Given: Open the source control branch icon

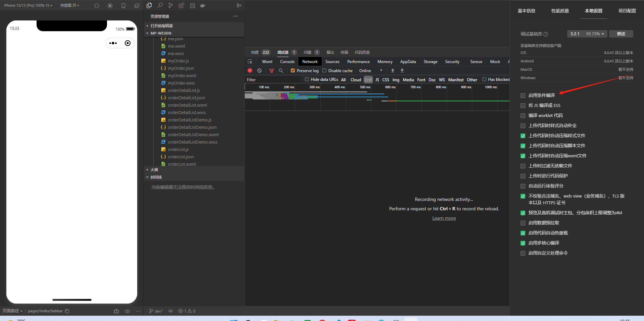Looking at the screenshot, I should pos(171,5).
